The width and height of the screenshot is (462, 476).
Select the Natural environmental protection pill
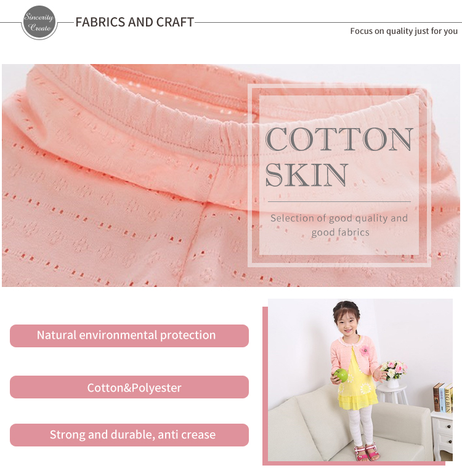point(129,336)
